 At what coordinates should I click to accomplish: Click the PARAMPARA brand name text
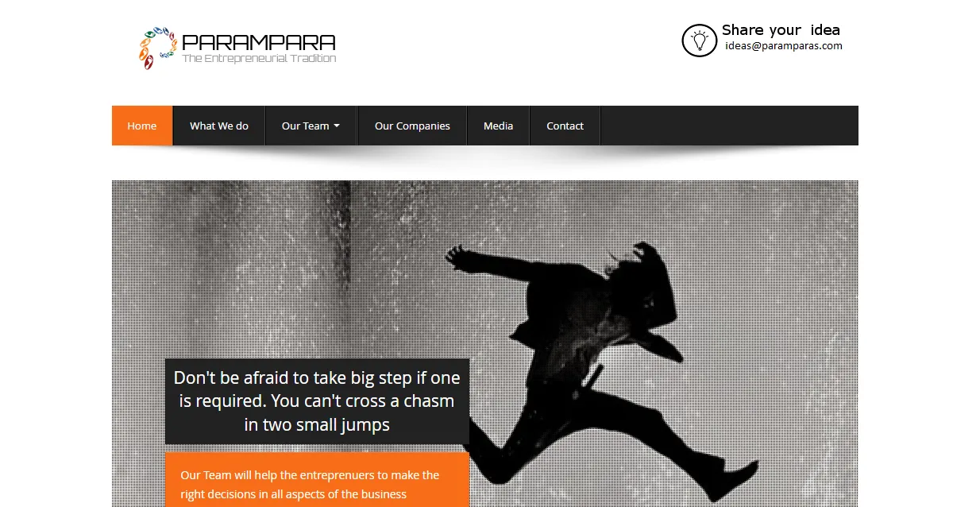pyautogui.click(x=259, y=42)
